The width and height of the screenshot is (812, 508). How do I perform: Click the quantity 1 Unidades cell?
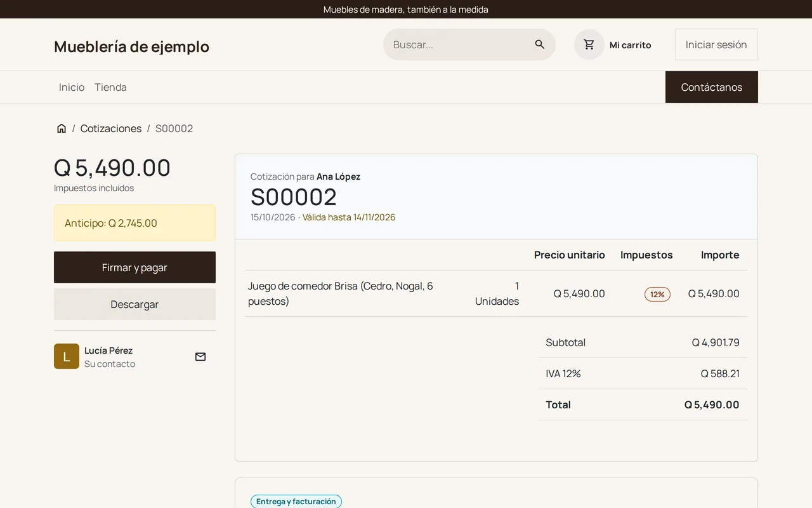(x=497, y=293)
